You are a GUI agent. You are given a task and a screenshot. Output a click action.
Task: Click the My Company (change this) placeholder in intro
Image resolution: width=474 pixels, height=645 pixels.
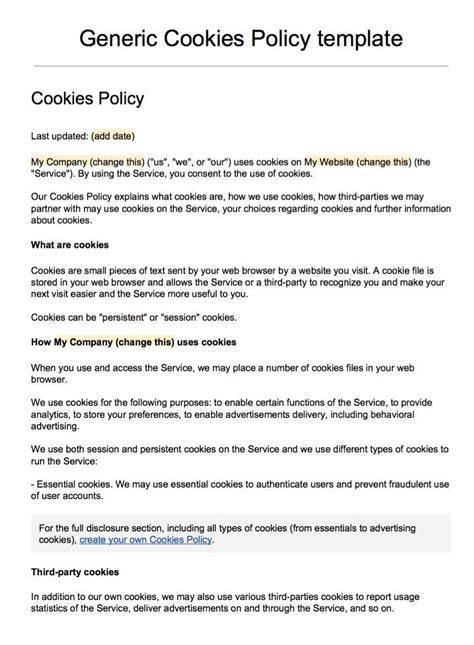(88, 162)
